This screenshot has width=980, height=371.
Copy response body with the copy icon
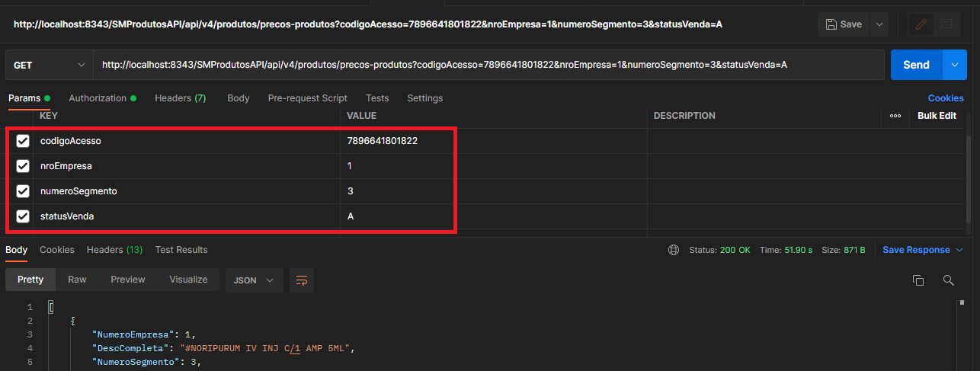(918, 280)
